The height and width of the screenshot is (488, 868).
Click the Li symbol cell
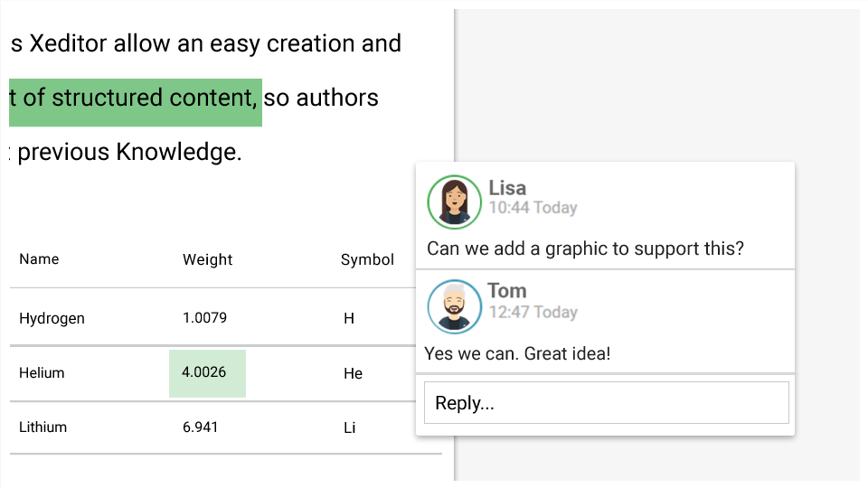[349, 427]
